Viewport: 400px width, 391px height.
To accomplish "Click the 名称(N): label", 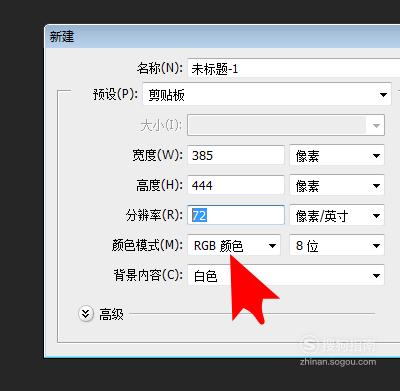I will [160, 69].
